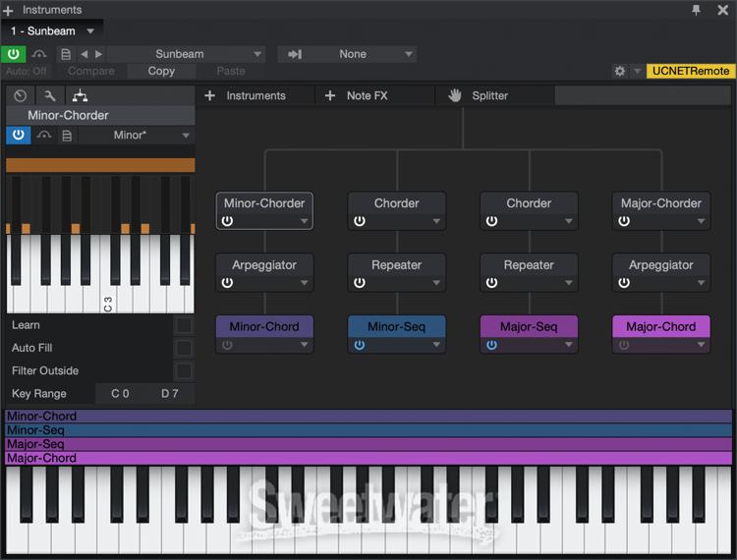Toggle power on the Minor-Chorder node
The height and width of the screenshot is (560, 737).
tap(227, 221)
